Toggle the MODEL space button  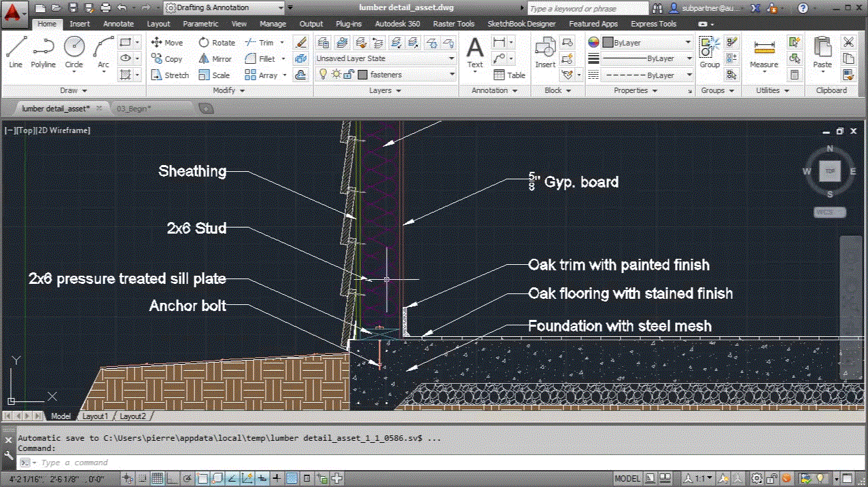[x=627, y=479]
